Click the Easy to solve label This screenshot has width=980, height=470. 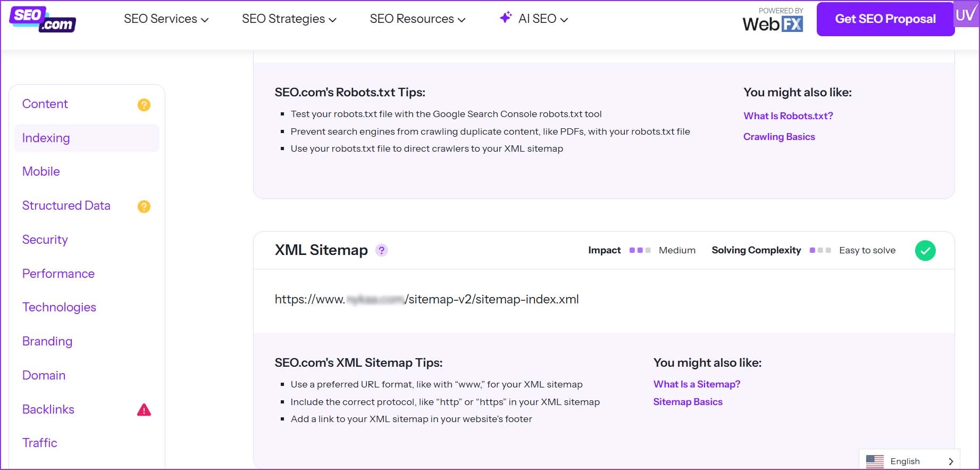pos(867,250)
